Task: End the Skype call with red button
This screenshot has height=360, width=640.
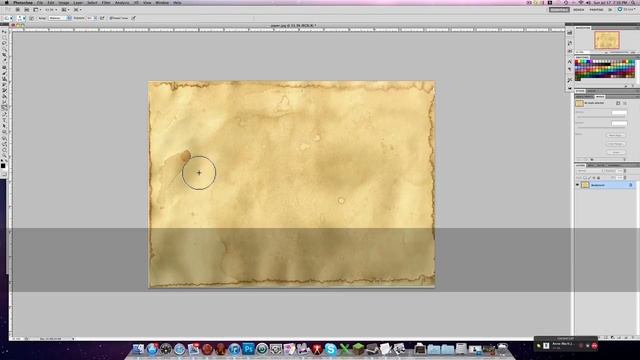Action: (x=594, y=346)
